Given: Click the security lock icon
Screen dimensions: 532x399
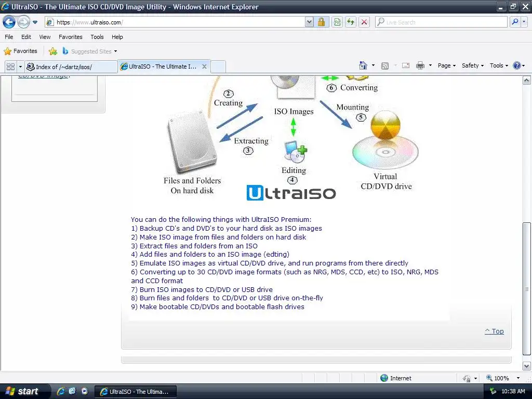Looking at the screenshot, I should tap(321, 22).
